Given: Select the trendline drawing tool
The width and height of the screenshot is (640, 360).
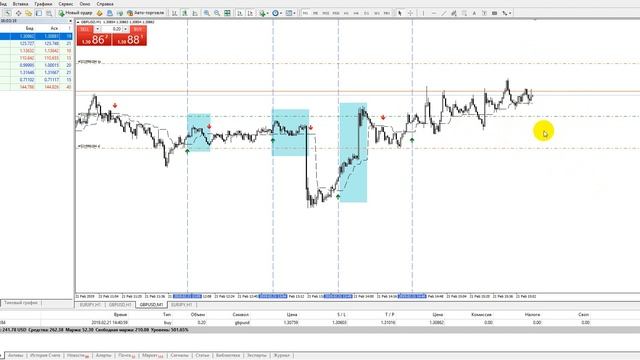Looking at the screenshot, I should coord(444,13).
